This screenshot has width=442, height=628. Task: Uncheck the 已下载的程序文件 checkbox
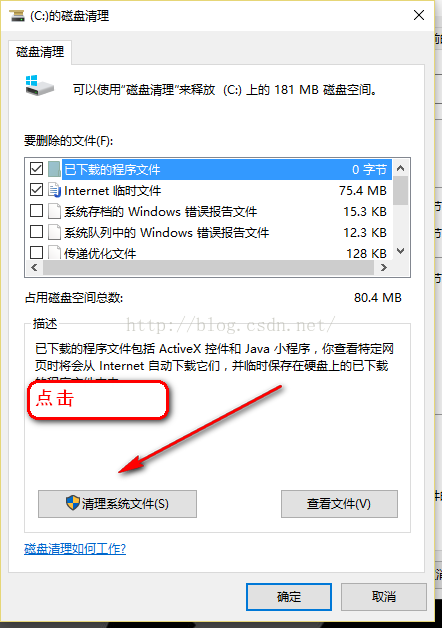[36, 169]
